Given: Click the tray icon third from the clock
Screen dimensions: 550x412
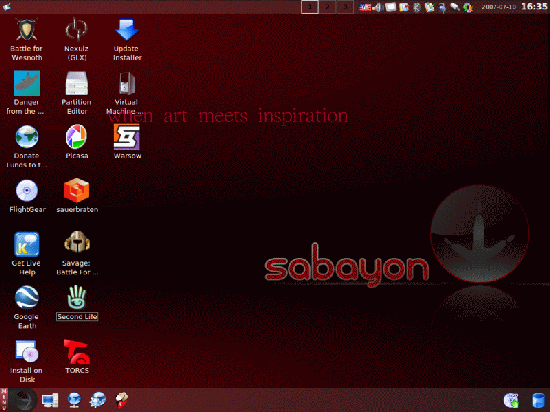Looking at the screenshot, I should tap(442, 7).
